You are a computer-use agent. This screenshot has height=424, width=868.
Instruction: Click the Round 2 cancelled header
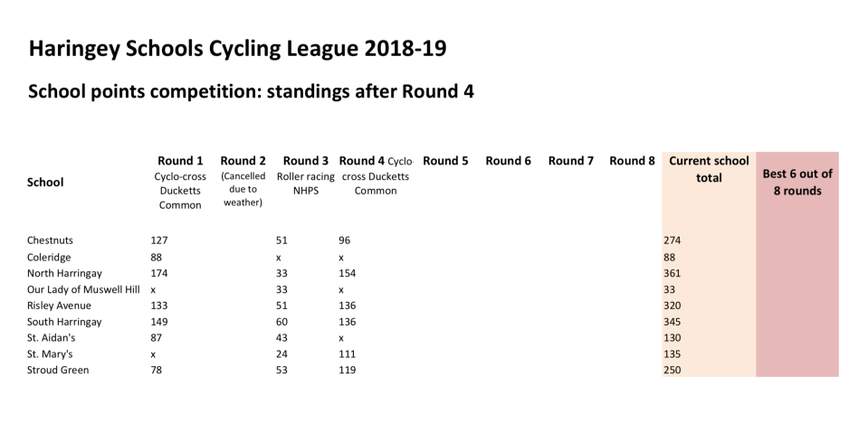click(243, 182)
